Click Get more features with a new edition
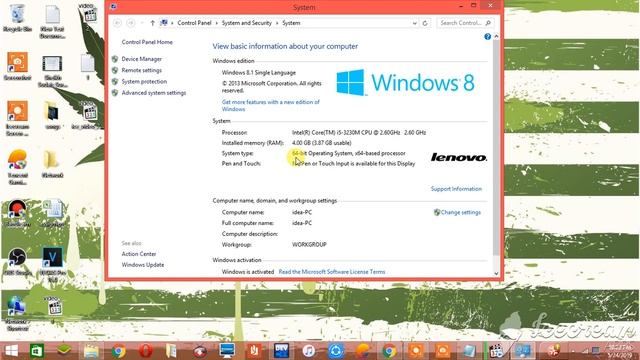Image resolution: width=640 pixels, height=360 pixels. (x=271, y=106)
